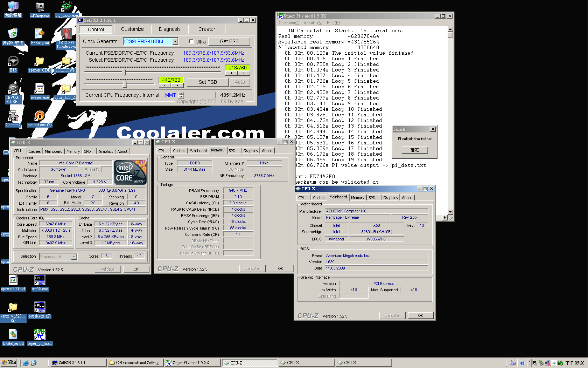This screenshot has height=368, width=588.
Task: Click the Auto button in SetFSB
Action: click(240, 82)
